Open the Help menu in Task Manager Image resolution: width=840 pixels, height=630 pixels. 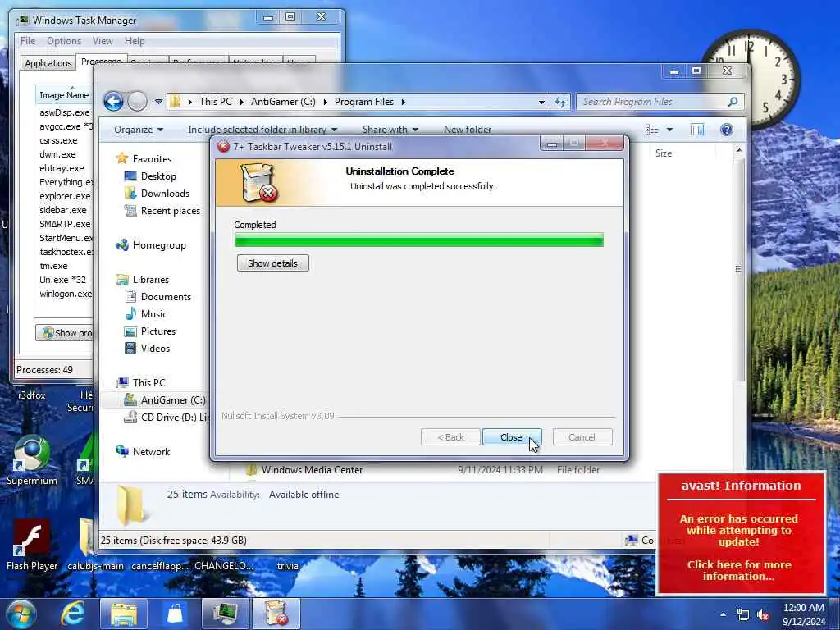click(135, 41)
